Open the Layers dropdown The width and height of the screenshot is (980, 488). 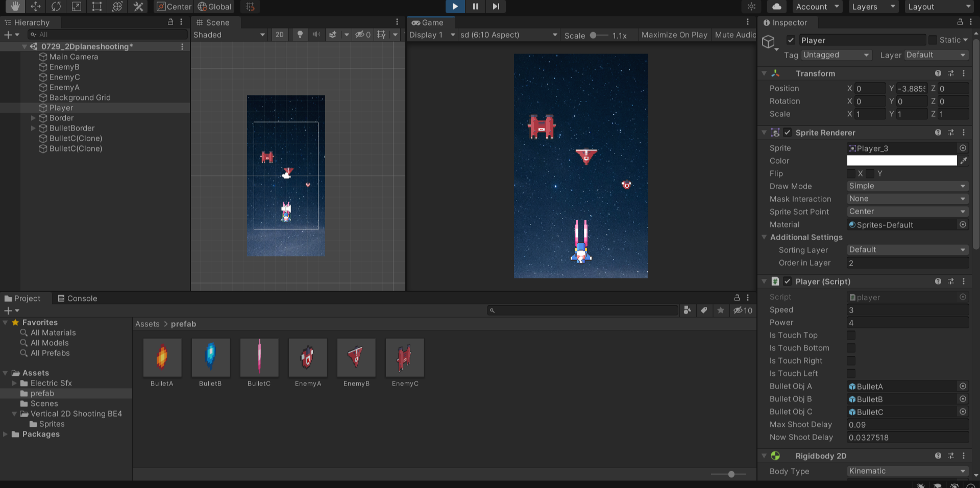coord(872,7)
